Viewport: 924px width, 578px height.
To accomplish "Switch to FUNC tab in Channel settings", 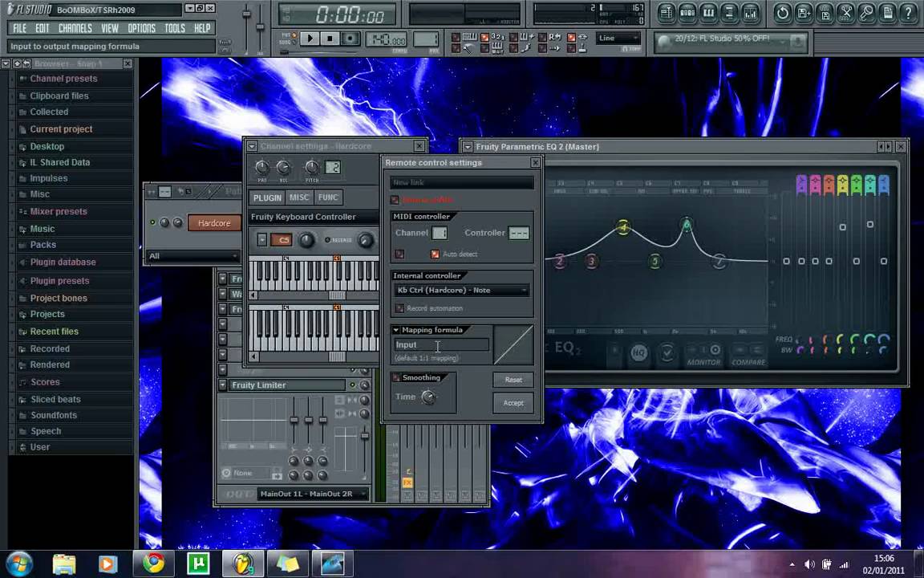I will pyautogui.click(x=328, y=197).
